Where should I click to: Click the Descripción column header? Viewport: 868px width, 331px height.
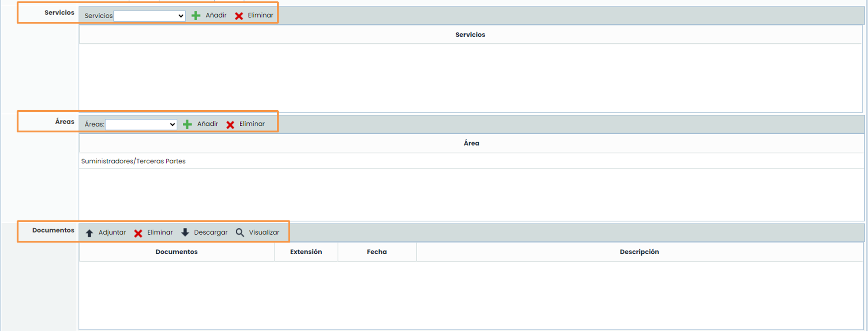point(639,252)
